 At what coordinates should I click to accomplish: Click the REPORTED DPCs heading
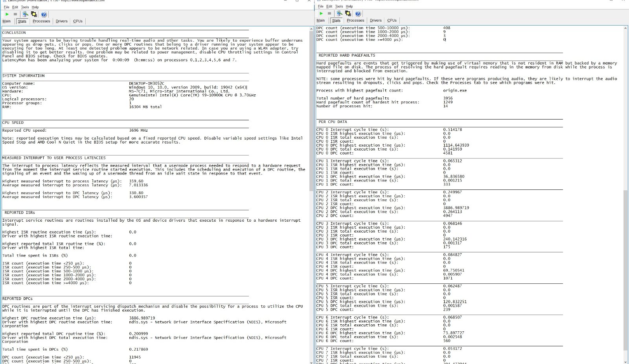tap(17, 299)
